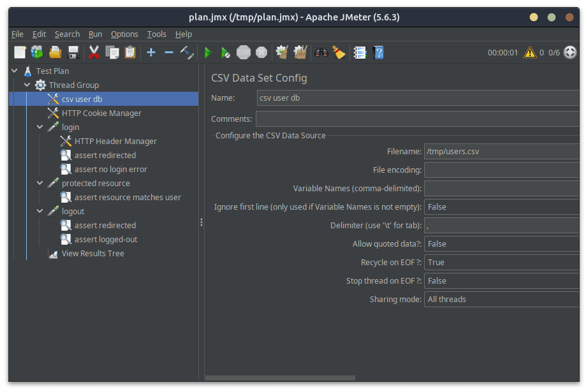Collapse the logout sampler node
The image size is (588, 392).
click(x=40, y=211)
